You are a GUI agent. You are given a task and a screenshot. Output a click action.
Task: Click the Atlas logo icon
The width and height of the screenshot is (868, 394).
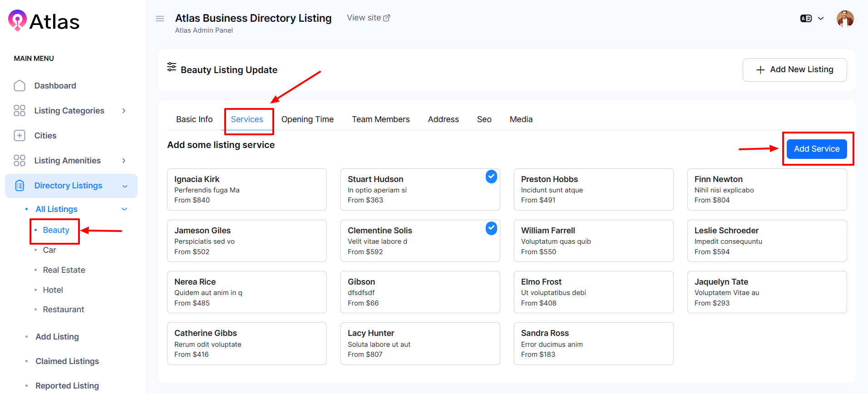point(17,20)
